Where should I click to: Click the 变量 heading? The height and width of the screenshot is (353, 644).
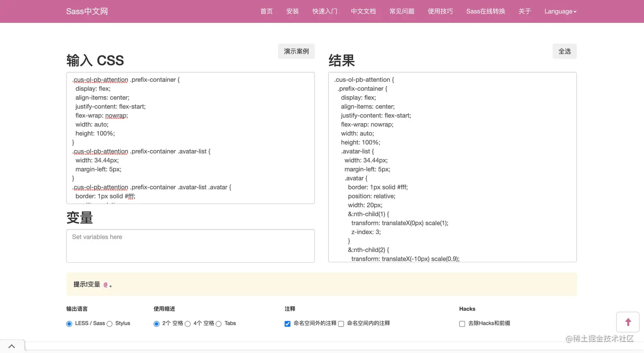(80, 218)
